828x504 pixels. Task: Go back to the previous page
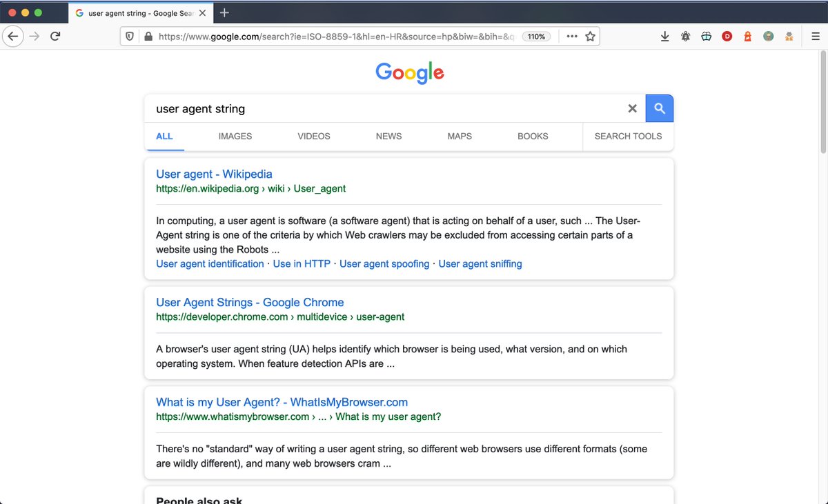pyautogui.click(x=12, y=37)
